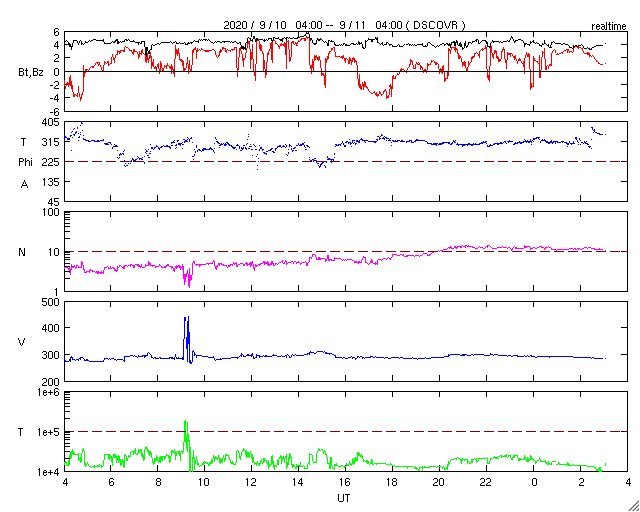Click the '100' tick on the density axis
The image size is (640, 512).
52,213
